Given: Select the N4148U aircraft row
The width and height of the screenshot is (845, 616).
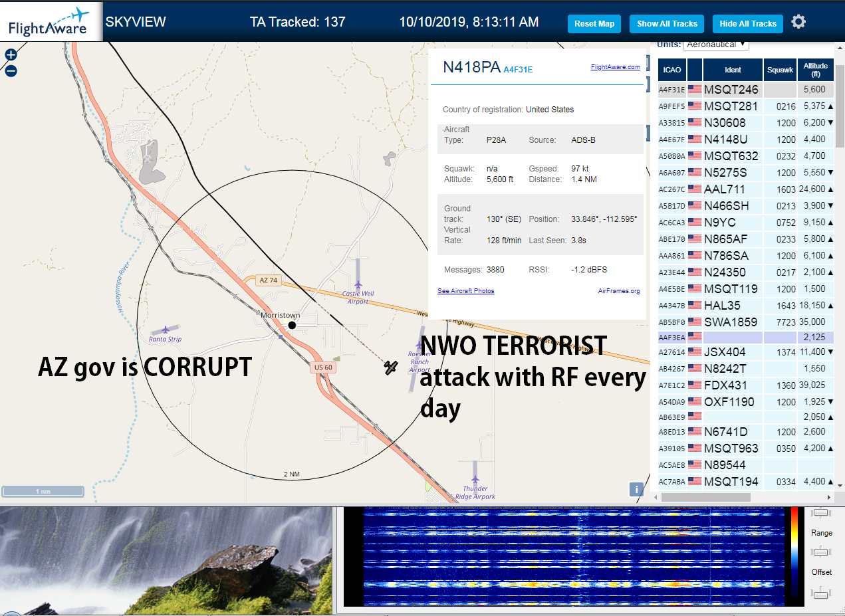Looking at the screenshot, I should pos(746,140).
